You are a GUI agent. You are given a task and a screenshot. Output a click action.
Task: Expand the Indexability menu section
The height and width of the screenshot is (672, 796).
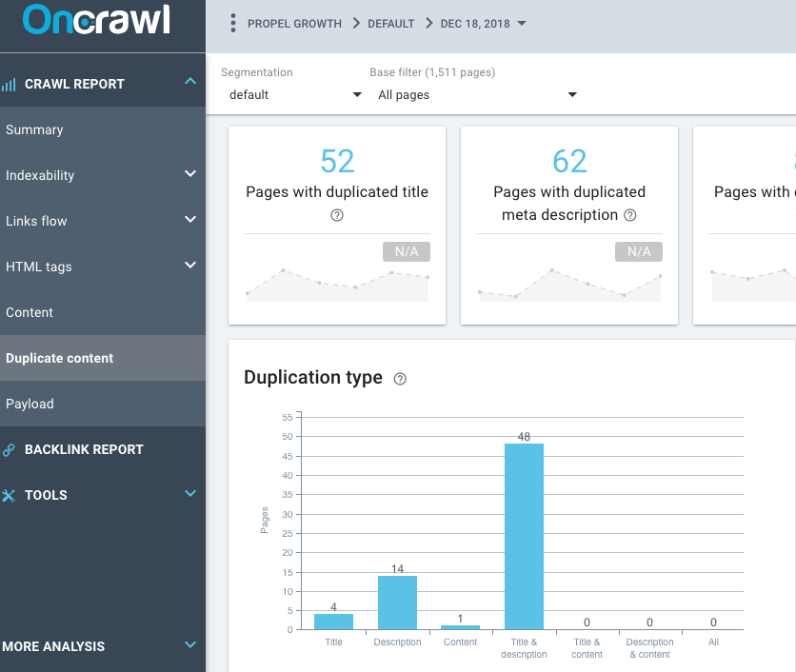pos(189,174)
